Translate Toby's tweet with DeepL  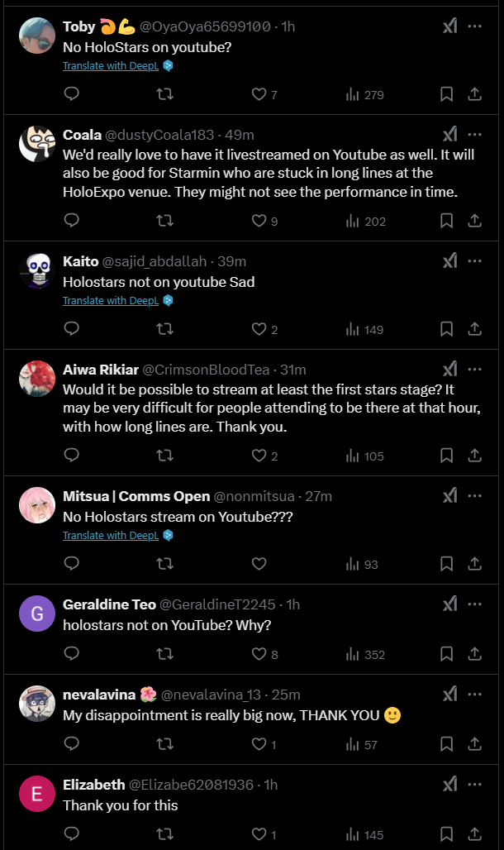pyautogui.click(x=111, y=66)
